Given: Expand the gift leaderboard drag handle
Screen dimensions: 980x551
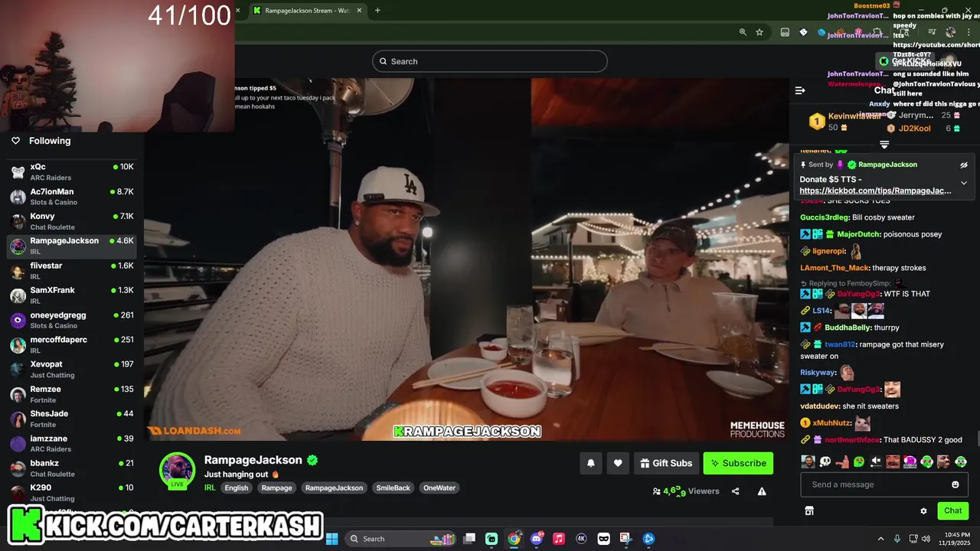Looking at the screenshot, I should click(x=884, y=144).
